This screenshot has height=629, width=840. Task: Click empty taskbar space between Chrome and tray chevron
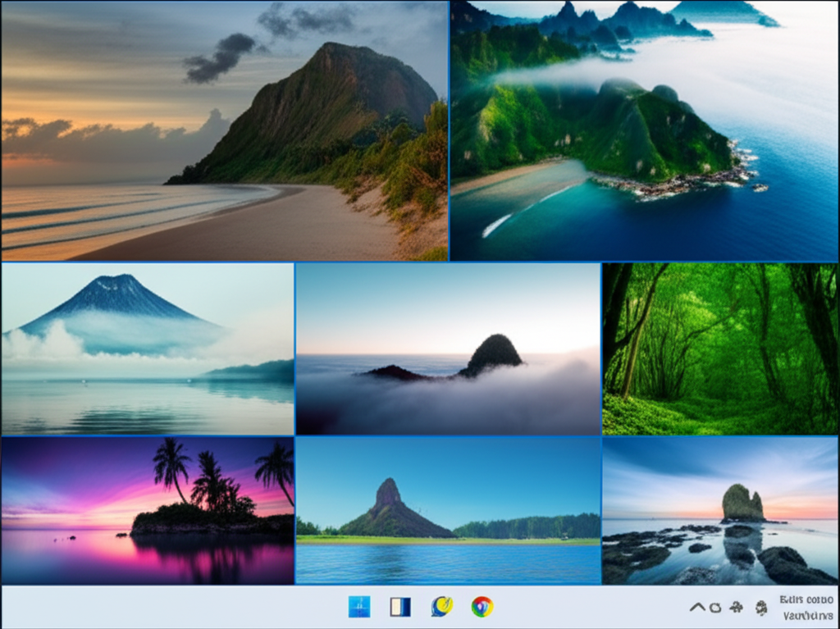tap(591, 608)
